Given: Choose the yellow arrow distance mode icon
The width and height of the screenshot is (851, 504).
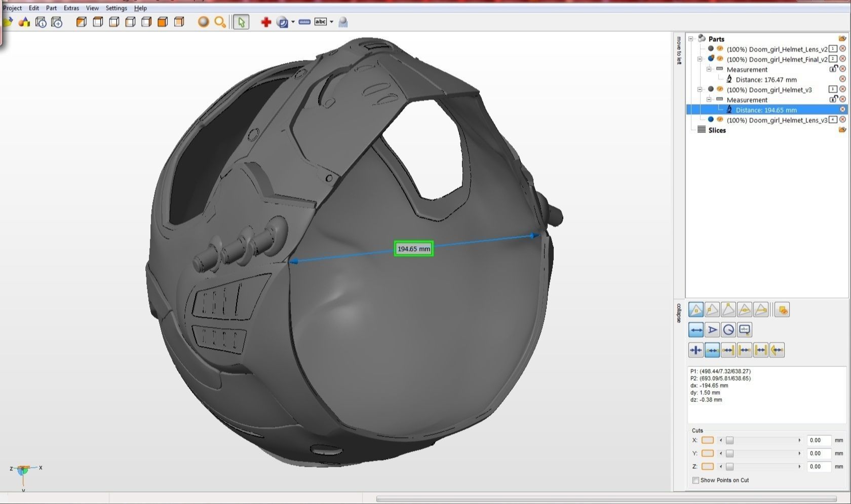Looking at the screenshot, I should pos(777,350).
